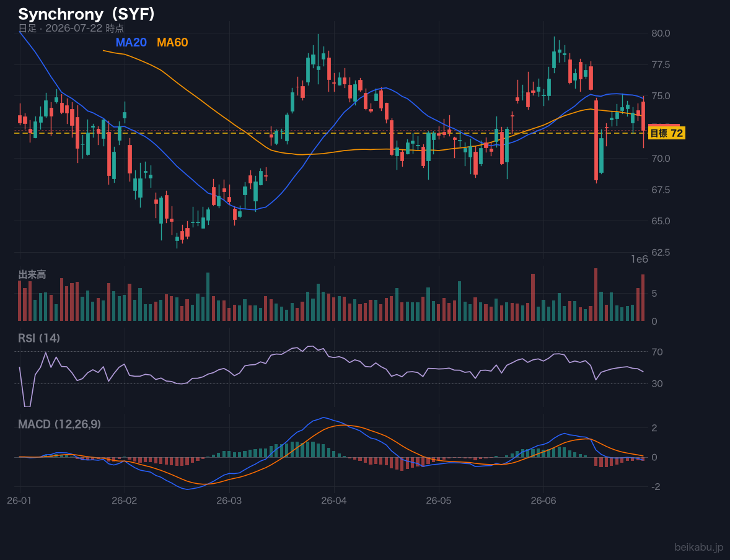Click the 26-02 date axis label
The image size is (730, 560).
[125, 501]
